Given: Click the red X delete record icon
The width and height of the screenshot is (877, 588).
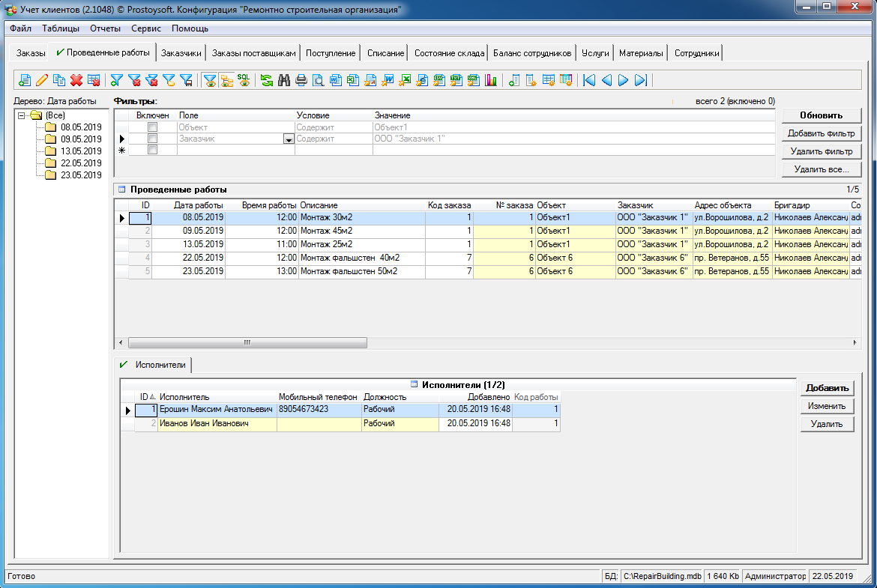Looking at the screenshot, I should [x=76, y=80].
